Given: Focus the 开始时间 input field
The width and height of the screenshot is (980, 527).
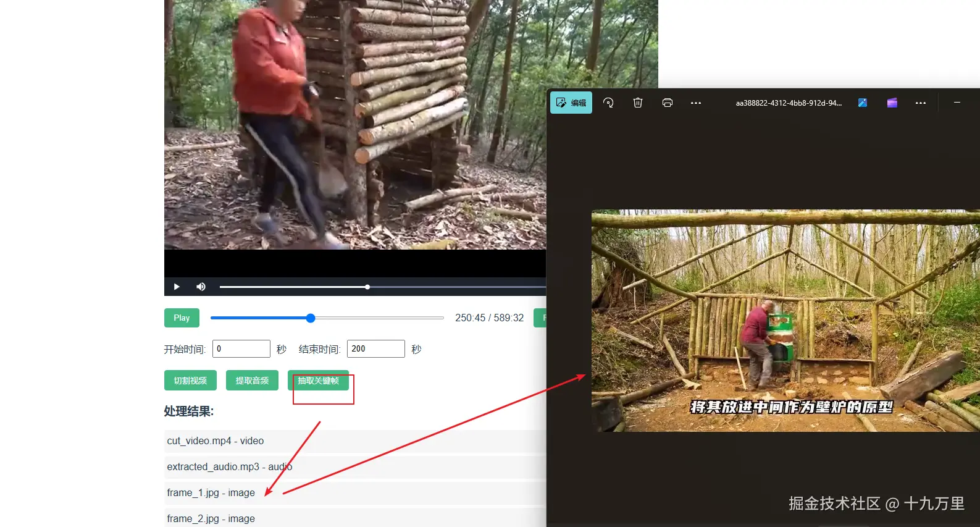Looking at the screenshot, I should point(241,348).
